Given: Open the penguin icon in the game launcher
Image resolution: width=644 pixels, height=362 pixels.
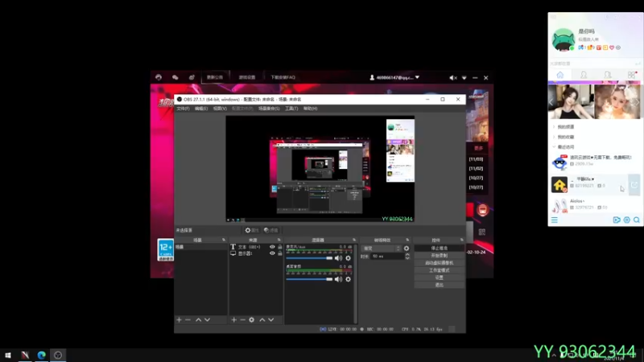Looking at the screenshot, I should (x=159, y=77).
